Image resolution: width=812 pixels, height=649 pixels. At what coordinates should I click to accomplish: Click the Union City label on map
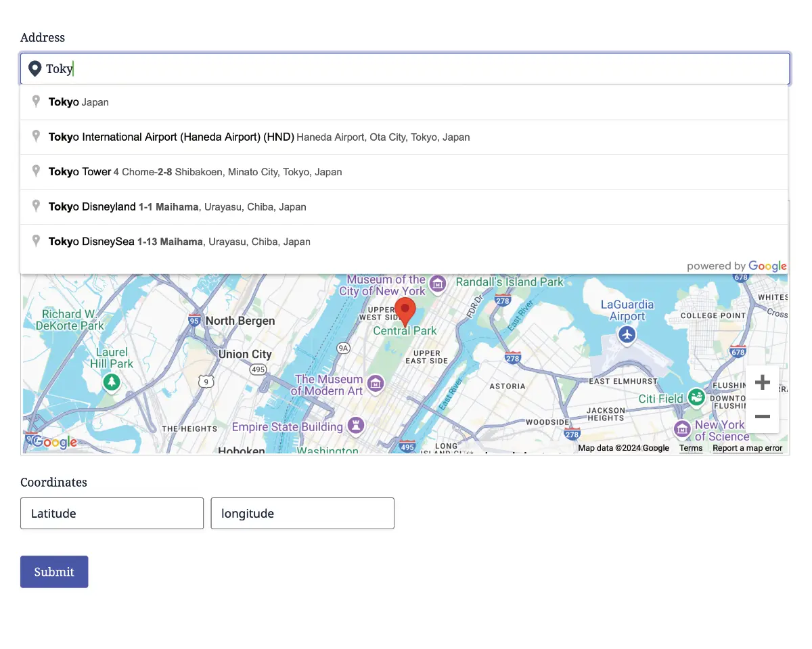245,354
